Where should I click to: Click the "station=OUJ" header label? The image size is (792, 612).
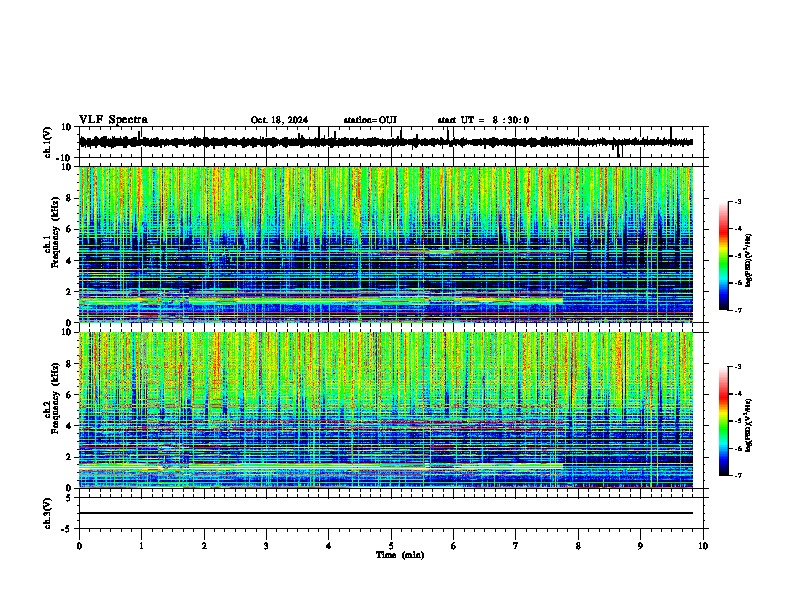pyautogui.click(x=370, y=120)
